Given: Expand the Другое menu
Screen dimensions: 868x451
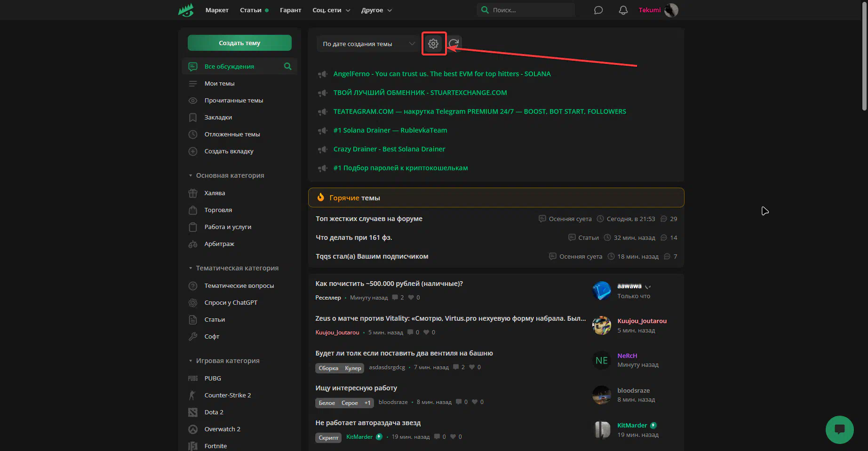Looking at the screenshot, I should (376, 10).
